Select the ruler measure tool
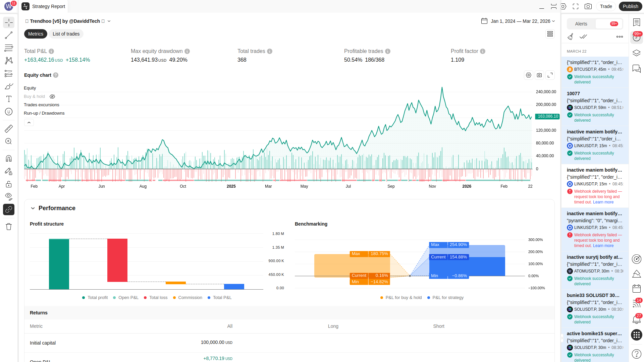The height and width of the screenshot is (362, 644). (x=9, y=128)
